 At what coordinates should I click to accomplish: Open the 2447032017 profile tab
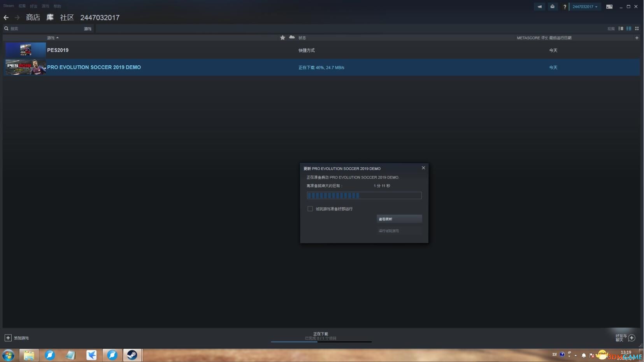tap(100, 17)
